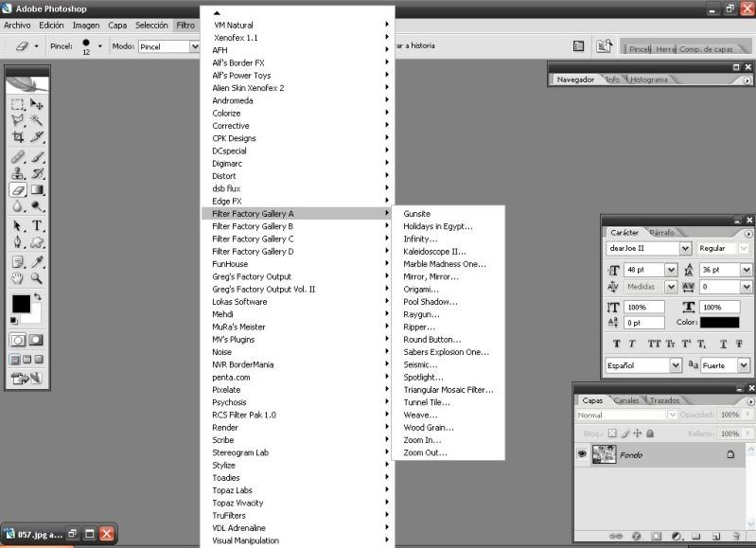Open the Pincel brush preset picker arrow
The image size is (756, 548).
tap(99, 46)
